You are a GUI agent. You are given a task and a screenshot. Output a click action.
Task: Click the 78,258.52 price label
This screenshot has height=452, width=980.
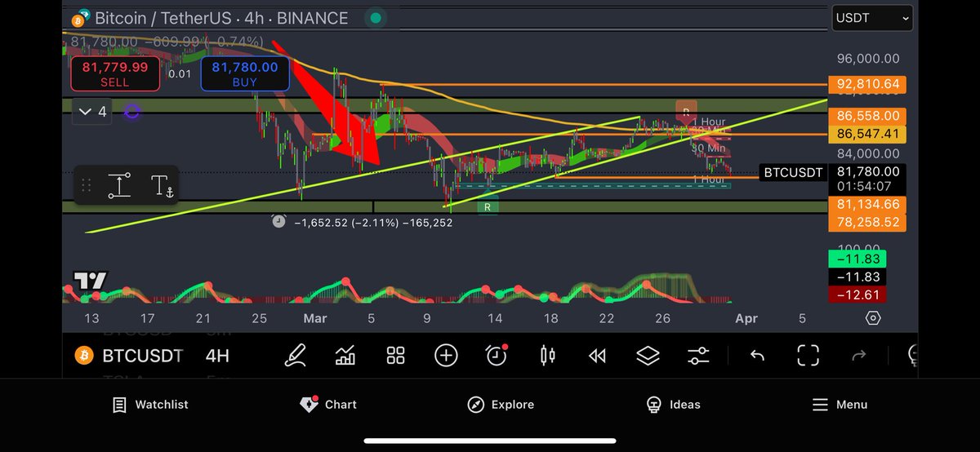(868, 222)
